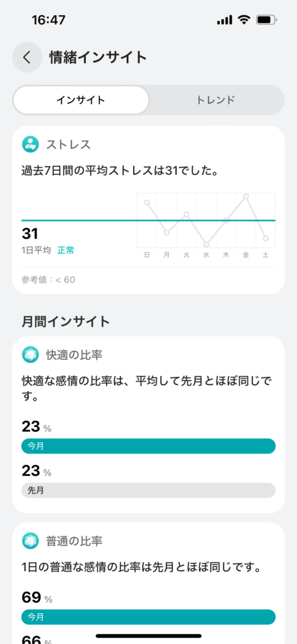Tap the back arrow button
The height and width of the screenshot is (644, 297).
pos(27,57)
